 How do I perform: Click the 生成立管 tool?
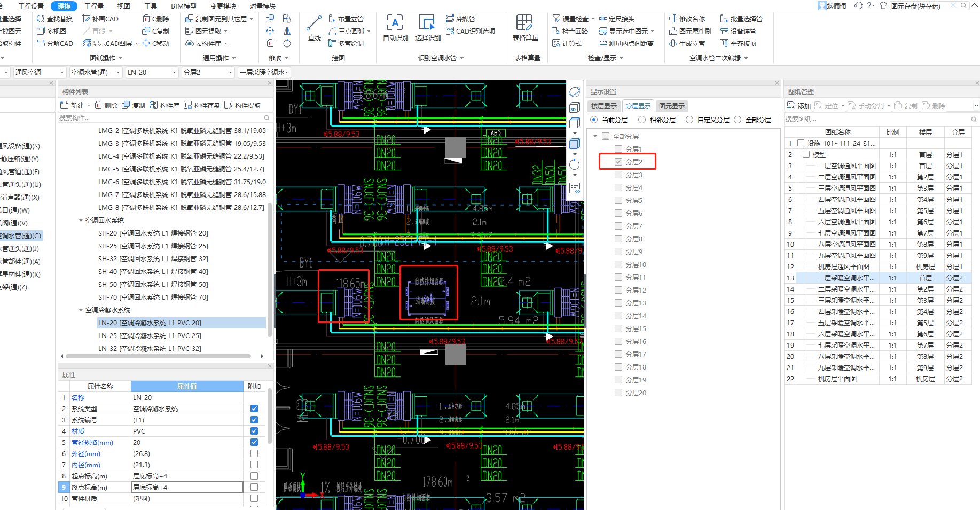click(x=687, y=43)
